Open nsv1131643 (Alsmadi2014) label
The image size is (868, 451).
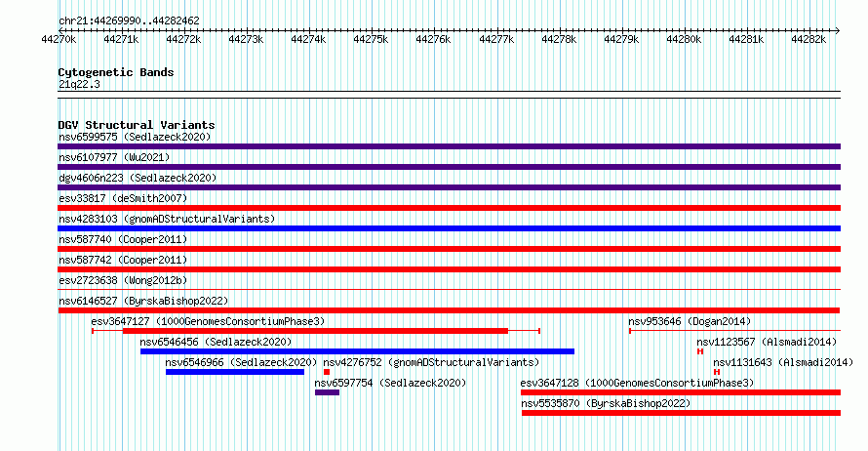click(783, 362)
